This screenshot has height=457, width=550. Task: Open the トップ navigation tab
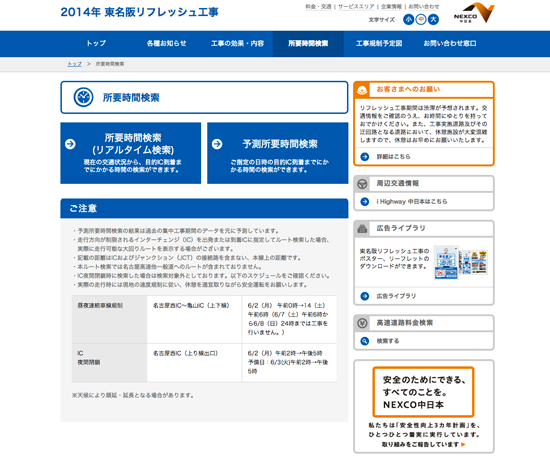click(x=96, y=43)
